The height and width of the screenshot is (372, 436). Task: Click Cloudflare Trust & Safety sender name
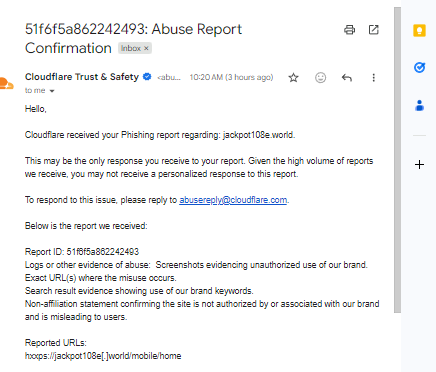pyautogui.click(x=82, y=77)
